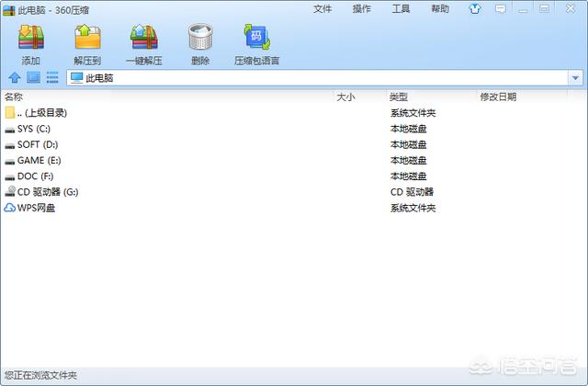Click 系统文件夹 type cell of WPS网盘
Image resolution: width=588 pixels, height=386 pixels.
(x=413, y=209)
